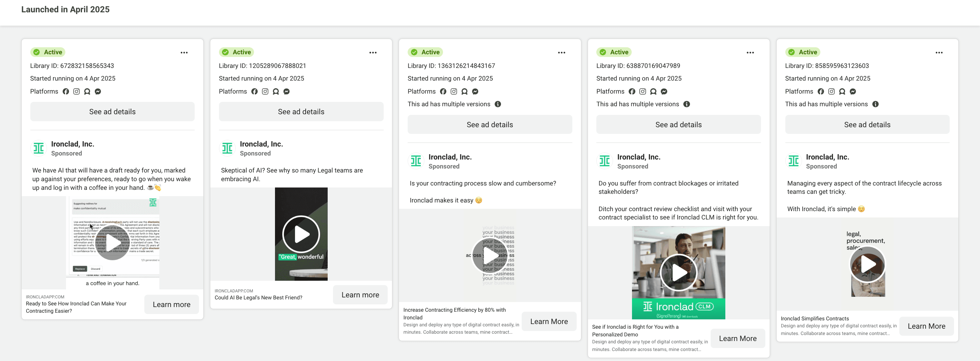Viewport: 980px width, 361px height.
Task: Click IRONCLADAPP.COM domain on coffee ad
Action: tap(45, 297)
